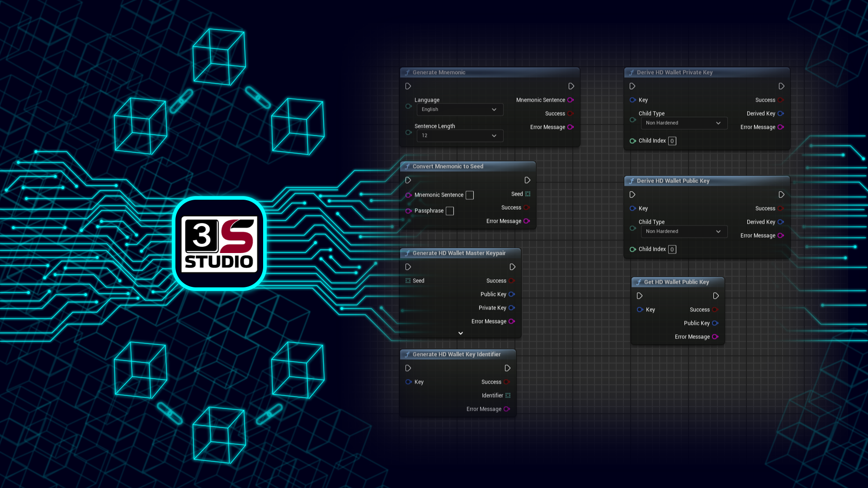
Task: Click Child Index value field on Derive Public Key
Action: coord(672,249)
